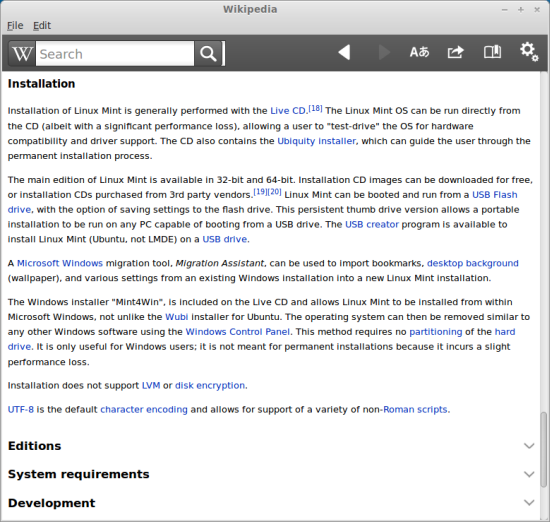Collapse the Installation section heading
Viewport: 550px width, 522px height.
pyautogui.click(x=41, y=83)
